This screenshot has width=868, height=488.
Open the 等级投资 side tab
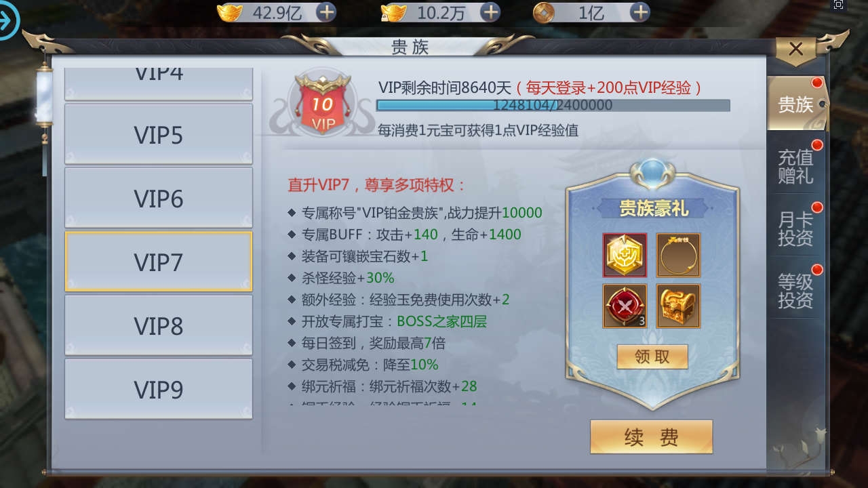tap(796, 291)
